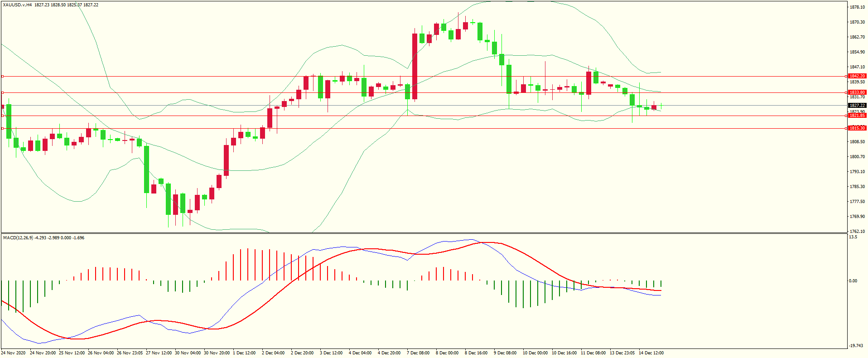Click the 9 Dec 08:00 time label
Image resolution: width=868 pixels, height=358 pixels.
pos(505,353)
